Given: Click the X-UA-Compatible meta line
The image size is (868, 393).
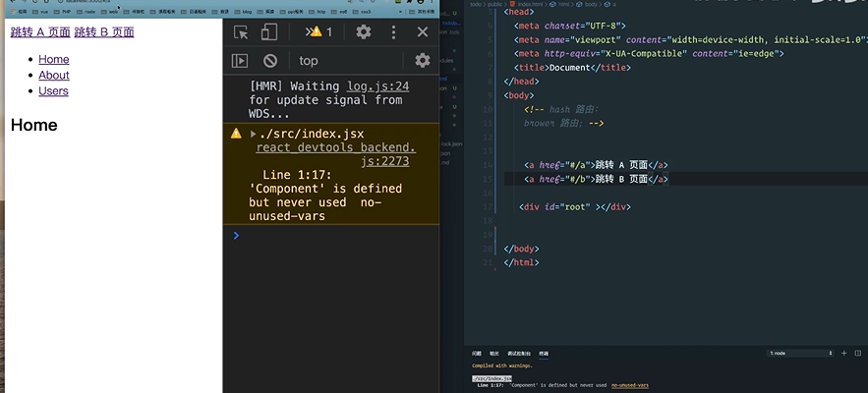Looking at the screenshot, I should point(649,54).
